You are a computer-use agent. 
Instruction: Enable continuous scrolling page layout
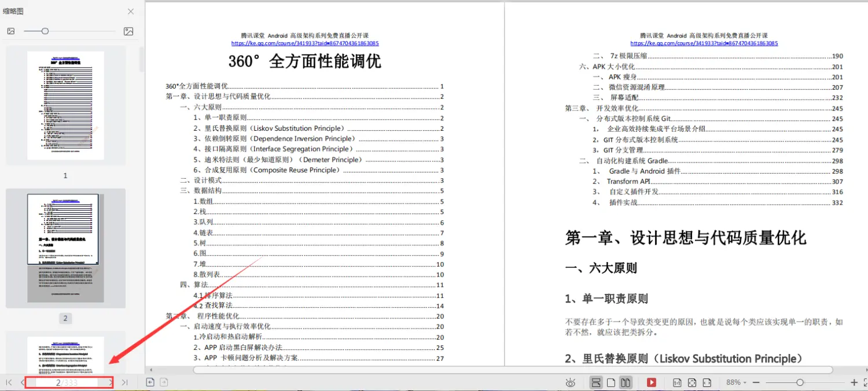(x=595, y=382)
